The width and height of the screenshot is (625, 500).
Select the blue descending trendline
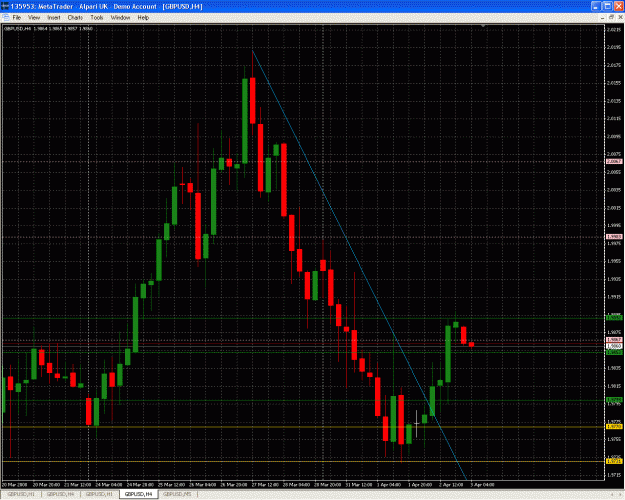(x=359, y=263)
